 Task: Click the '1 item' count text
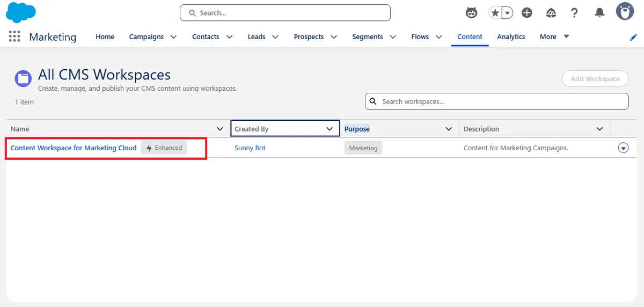(x=24, y=102)
